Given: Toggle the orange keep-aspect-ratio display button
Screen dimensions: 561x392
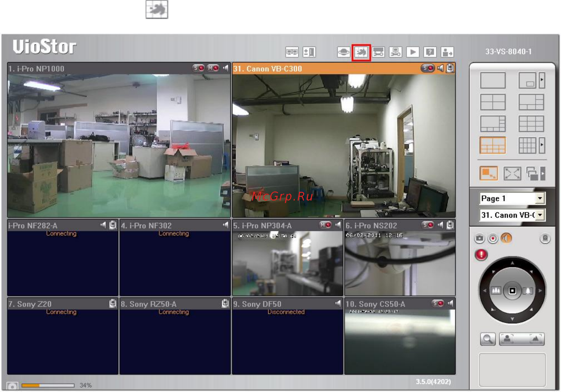Looking at the screenshot, I should pyautogui.click(x=489, y=173).
